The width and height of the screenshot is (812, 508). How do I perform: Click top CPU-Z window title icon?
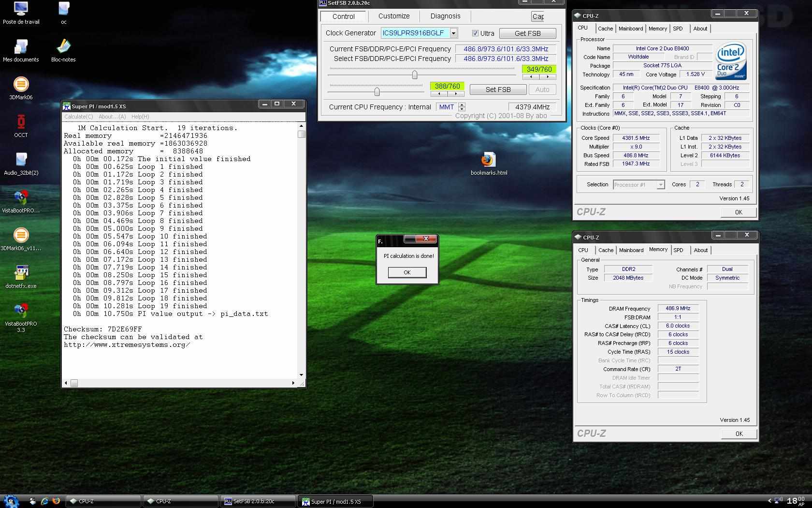578,15
